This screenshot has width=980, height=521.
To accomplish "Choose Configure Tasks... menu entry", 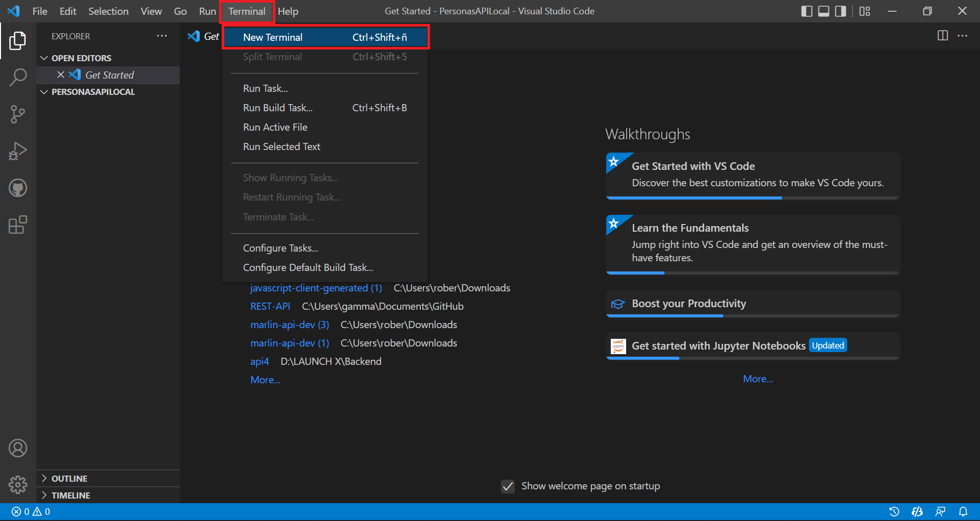I will click(x=325, y=248).
